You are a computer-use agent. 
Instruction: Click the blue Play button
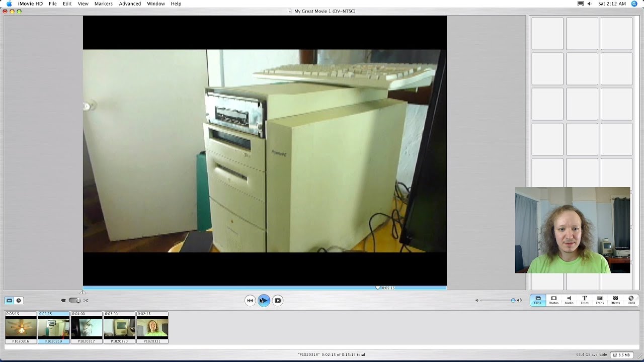tap(264, 300)
